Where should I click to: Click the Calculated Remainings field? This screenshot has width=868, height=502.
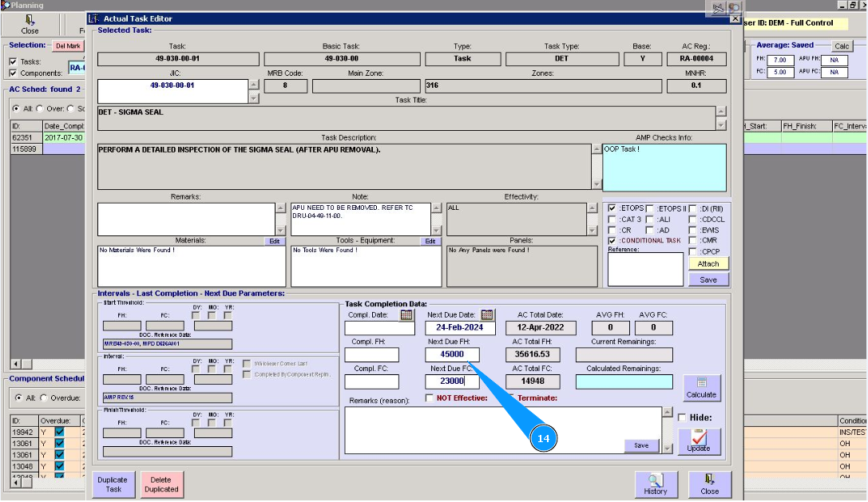click(624, 382)
